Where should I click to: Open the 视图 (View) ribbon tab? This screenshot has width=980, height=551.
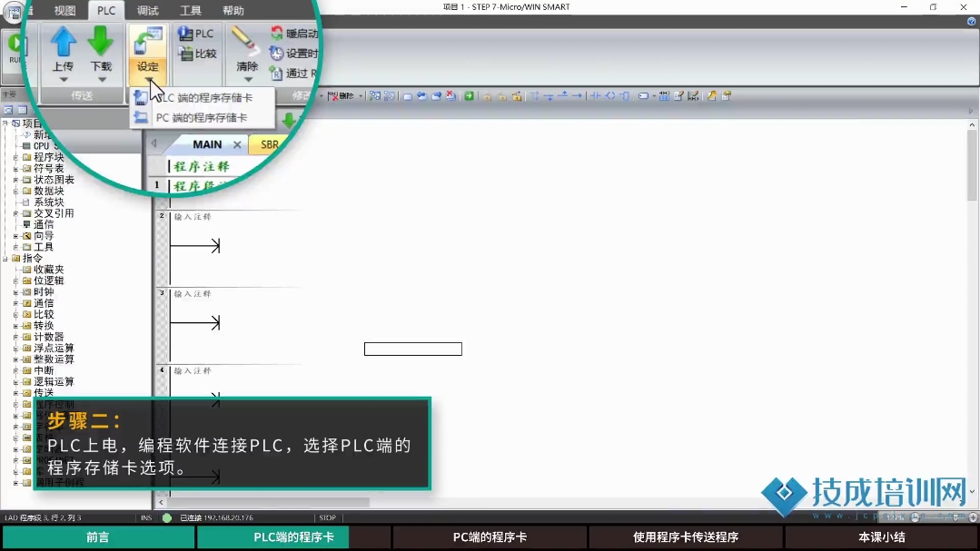pyautogui.click(x=64, y=11)
